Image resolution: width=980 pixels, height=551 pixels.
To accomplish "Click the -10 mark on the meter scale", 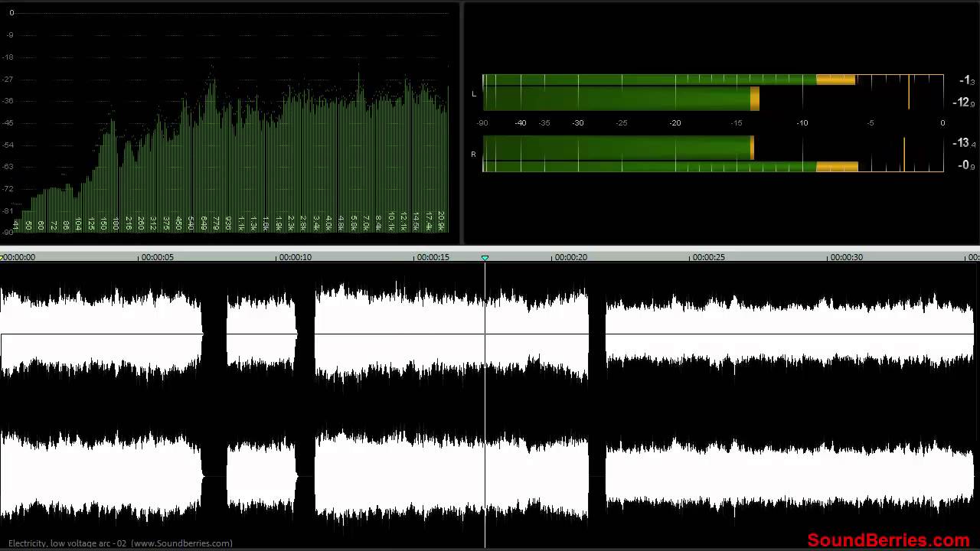I will tap(802, 123).
